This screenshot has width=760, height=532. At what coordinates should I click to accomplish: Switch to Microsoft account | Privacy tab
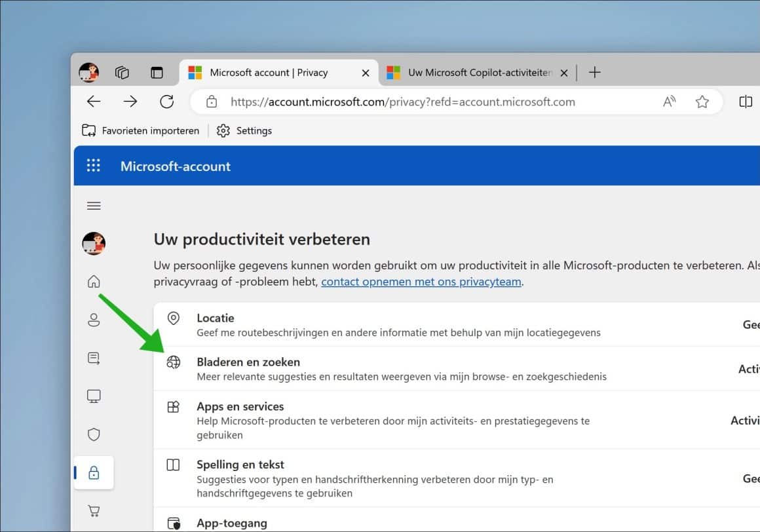pyautogui.click(x=278, y=73)
